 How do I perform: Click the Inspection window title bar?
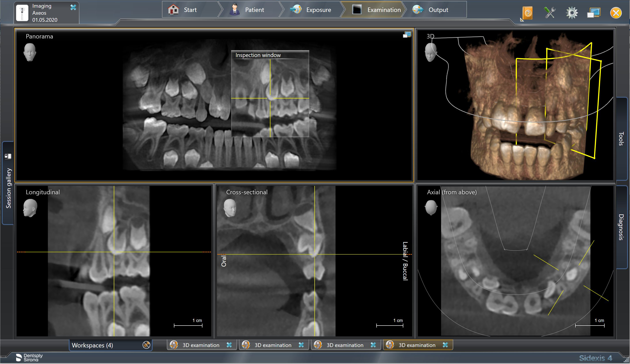pos(270,55)
